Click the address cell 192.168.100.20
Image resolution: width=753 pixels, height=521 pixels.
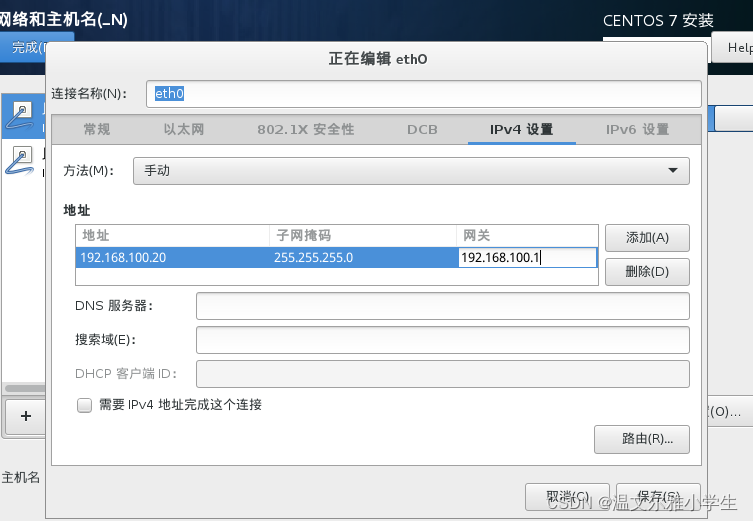coord(172,257)
